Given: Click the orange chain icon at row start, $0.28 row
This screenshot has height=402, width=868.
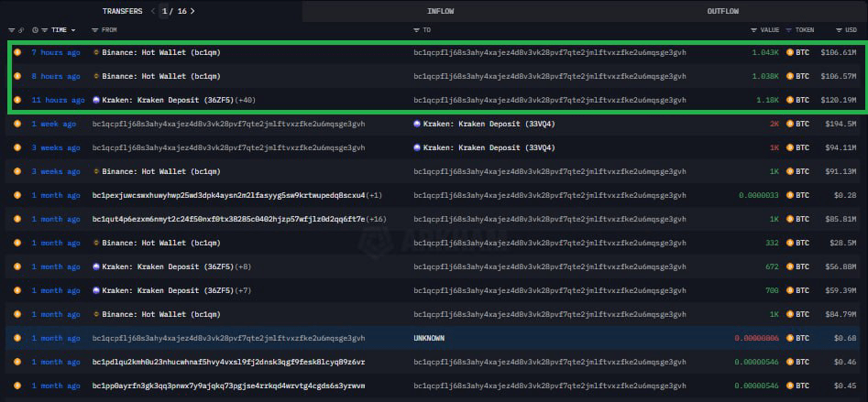Looking at the screenshot, I should click(x=17, y=195).
